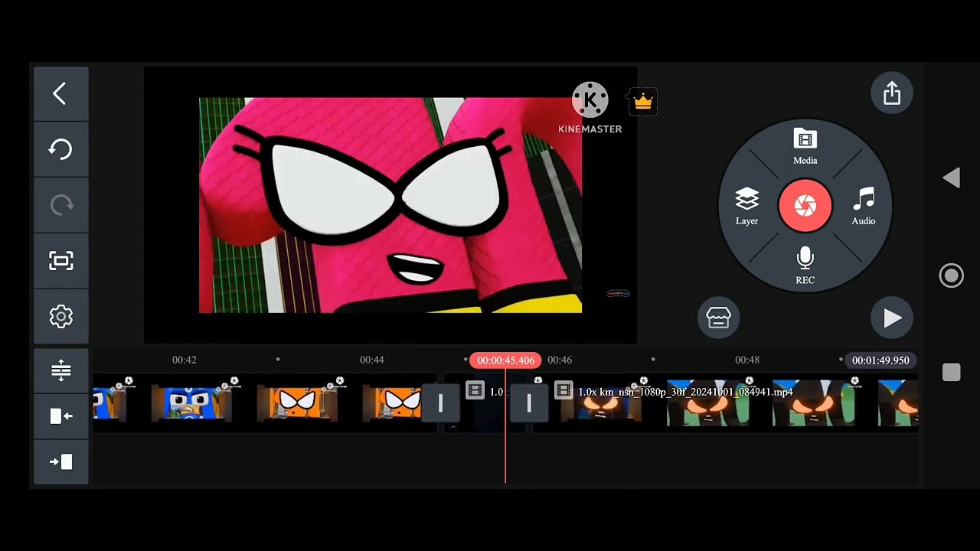
Task: Tap the 00:46 ruler mark
Action: pyautogui.click(x=560, y=360)
